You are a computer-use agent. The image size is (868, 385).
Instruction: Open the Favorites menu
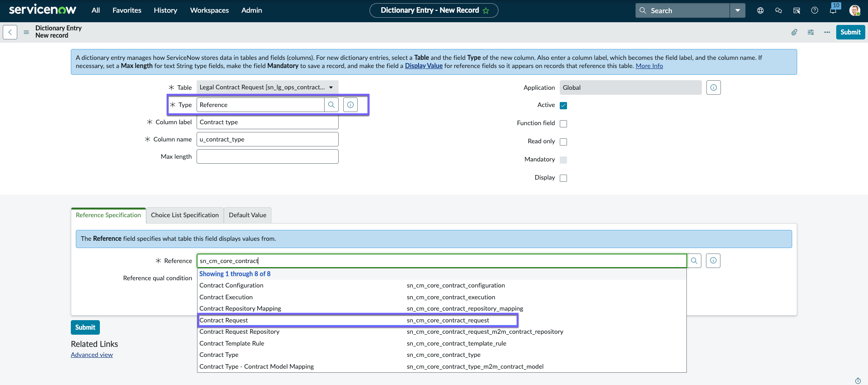(x=127, y=10)
